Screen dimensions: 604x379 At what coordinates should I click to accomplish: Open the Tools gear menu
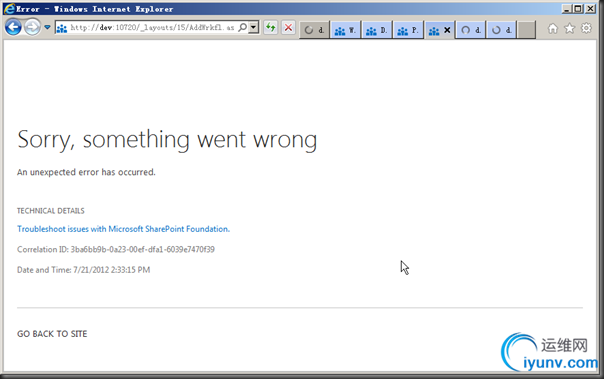pyautogui.click(x=586, y=28)
